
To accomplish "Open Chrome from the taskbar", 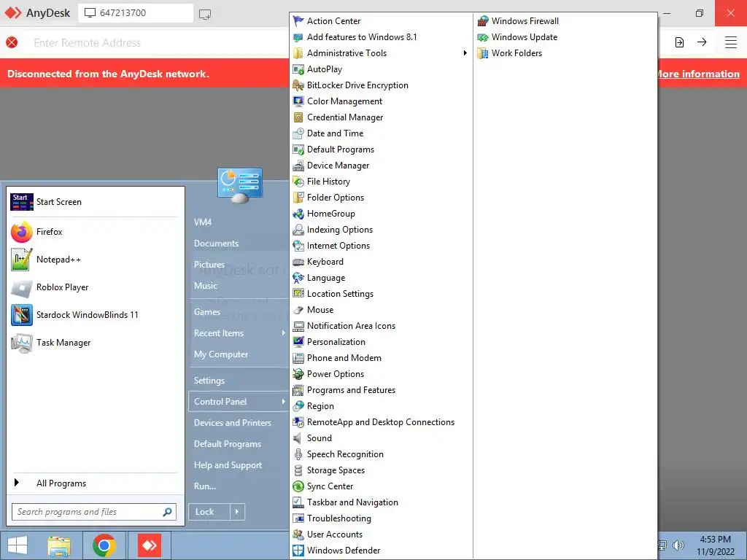I will point(104,545).
